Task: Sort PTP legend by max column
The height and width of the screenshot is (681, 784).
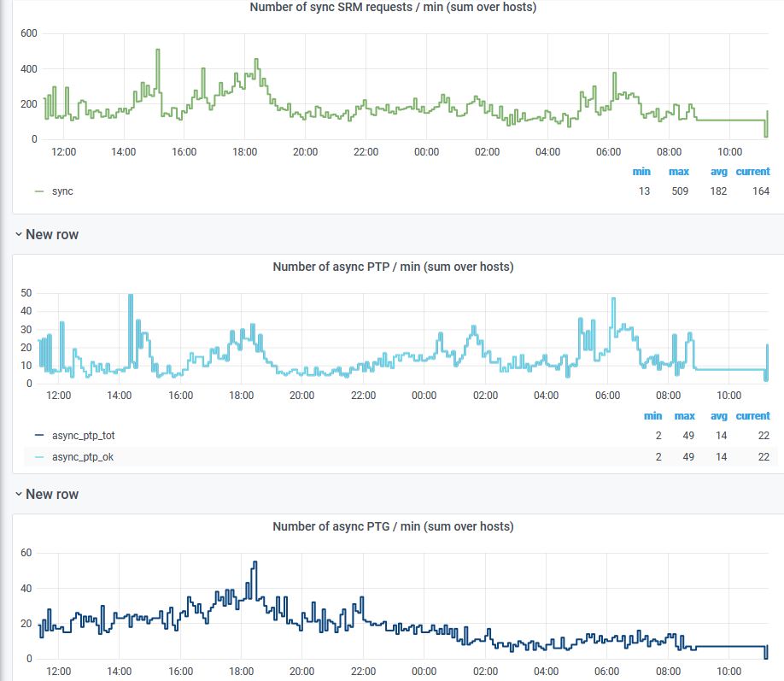Action: (x=684, y=416)
